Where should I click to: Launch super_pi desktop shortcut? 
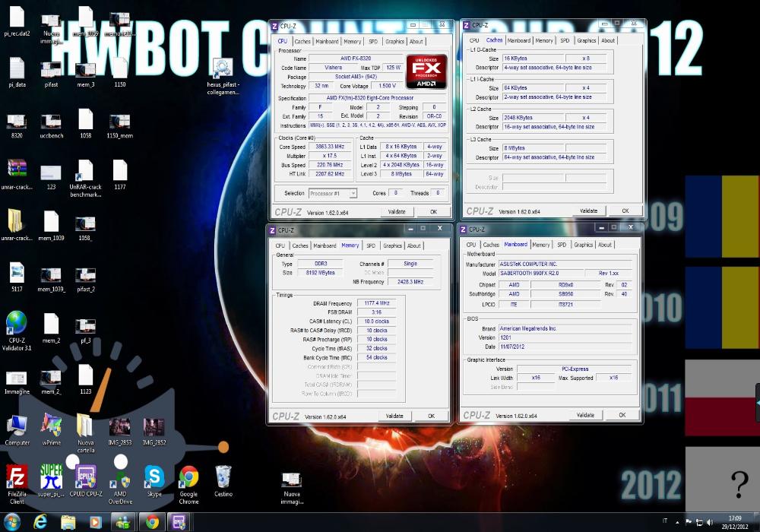(x=51, y=480)
